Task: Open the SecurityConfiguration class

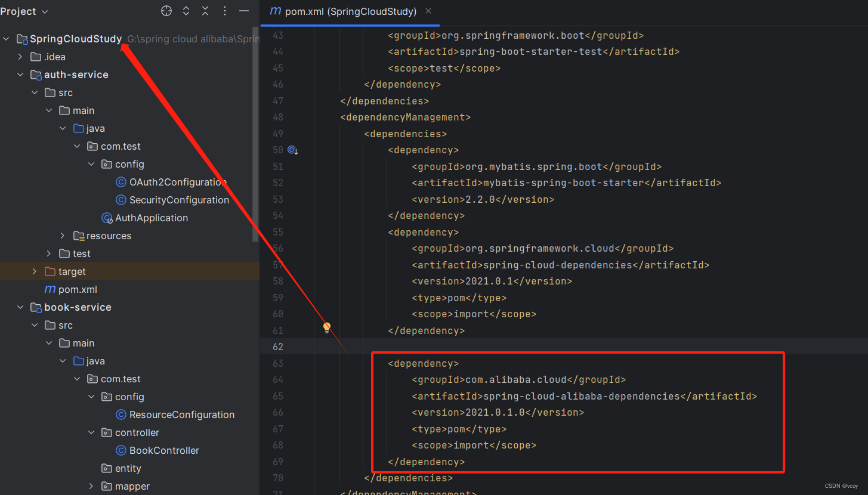Action: (x=179, y=200)
